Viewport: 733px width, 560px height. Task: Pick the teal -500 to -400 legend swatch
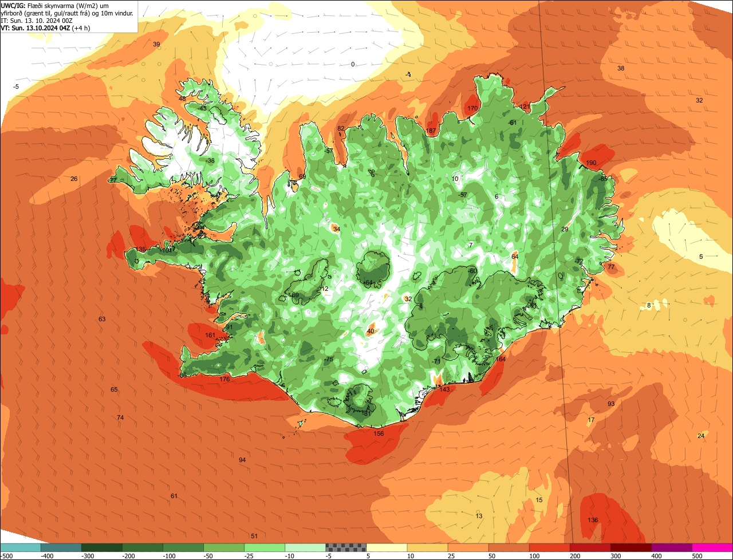click(20, 547)
